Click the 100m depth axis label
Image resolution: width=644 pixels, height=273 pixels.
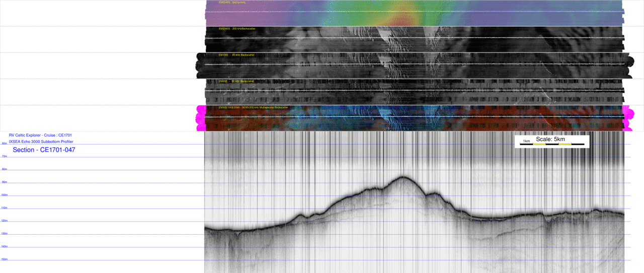coord(5,195)
